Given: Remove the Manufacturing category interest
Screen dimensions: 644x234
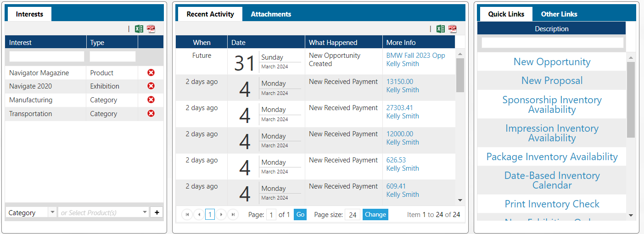Looking at the screenshot, I should tap(151, 100).
